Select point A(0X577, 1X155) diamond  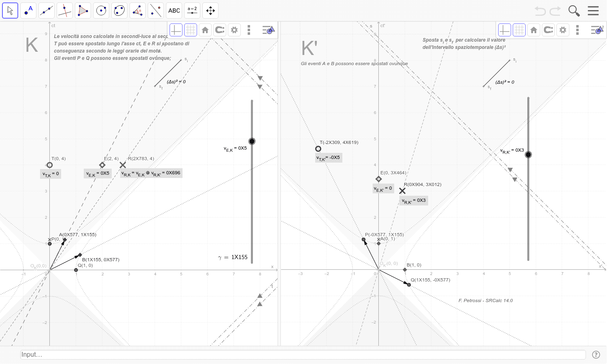pyautogui.click(x=65, y=240)
